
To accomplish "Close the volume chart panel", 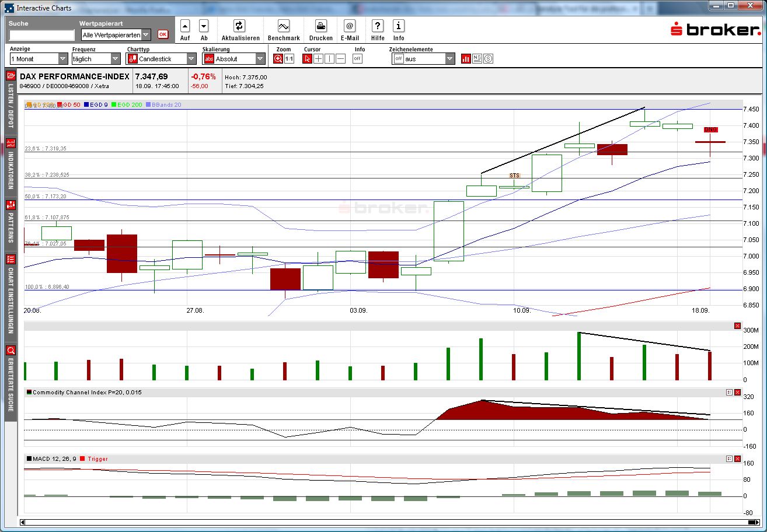I will [737, 325].
